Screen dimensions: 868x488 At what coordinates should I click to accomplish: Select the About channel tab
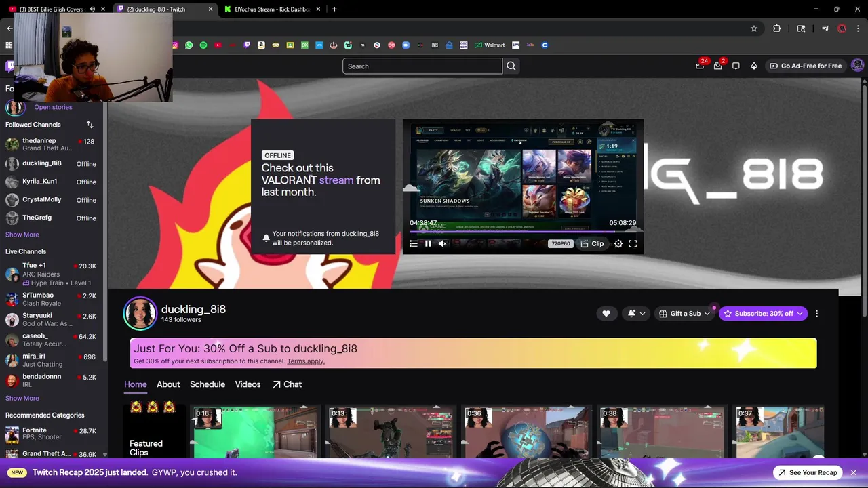click(x=168, y=384)
